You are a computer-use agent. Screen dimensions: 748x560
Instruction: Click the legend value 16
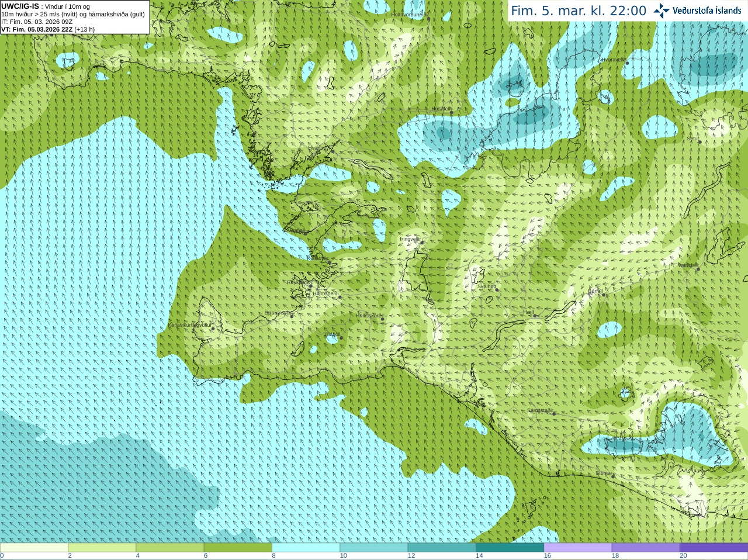point(547,556)
